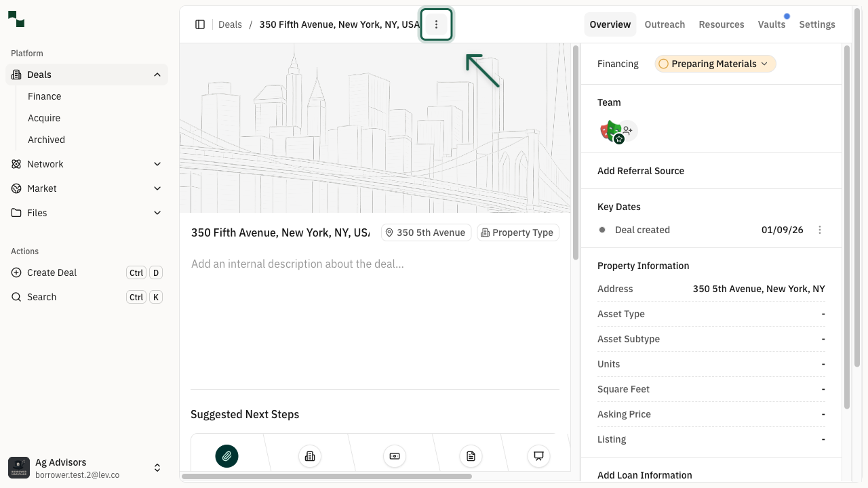Click Add Referral Source
The height and width of the screenshot is (488, 868).
pyautogui.click(x=640, y=171)
